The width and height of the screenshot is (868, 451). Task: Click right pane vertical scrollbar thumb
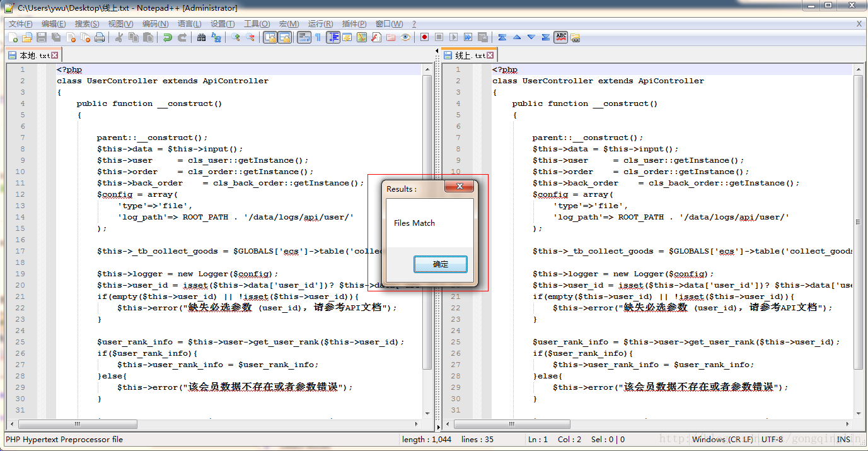coord(858,221)
